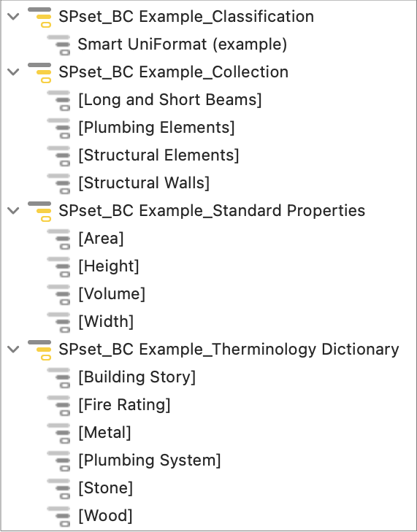Choose the [Height] property
This screenshot has width=417, height=532.
[109, 266]
